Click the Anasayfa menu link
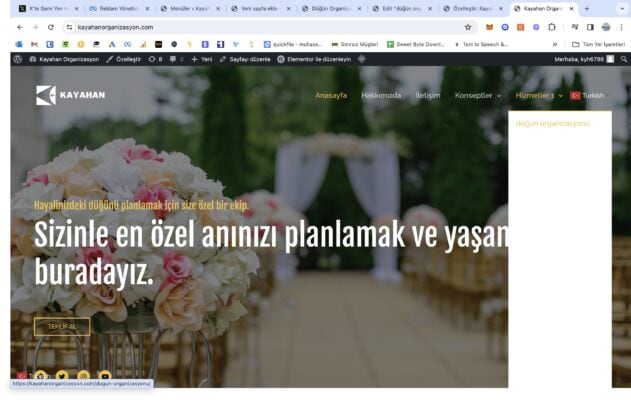Image resolution: width=631 pixels, height=400 pixels. coord(331,95)
